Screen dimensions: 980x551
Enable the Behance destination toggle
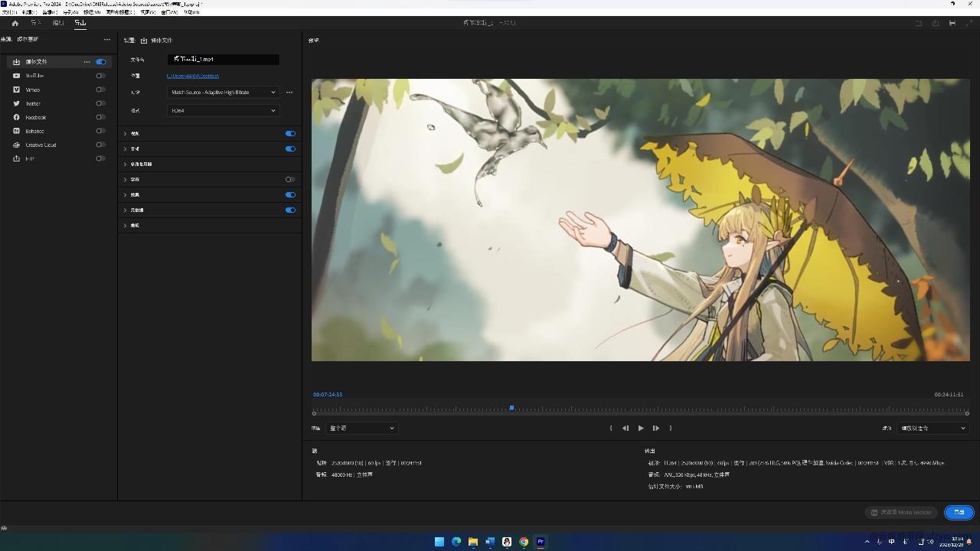click(101, 131)
